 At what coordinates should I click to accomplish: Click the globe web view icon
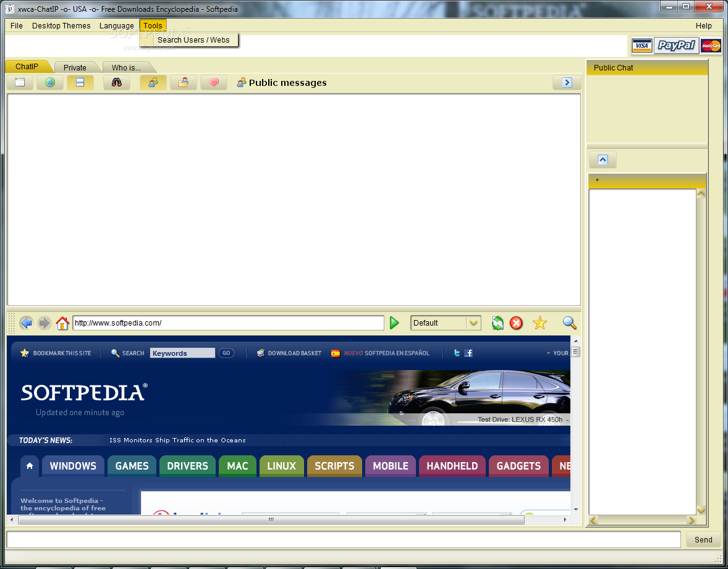point(50,83)
